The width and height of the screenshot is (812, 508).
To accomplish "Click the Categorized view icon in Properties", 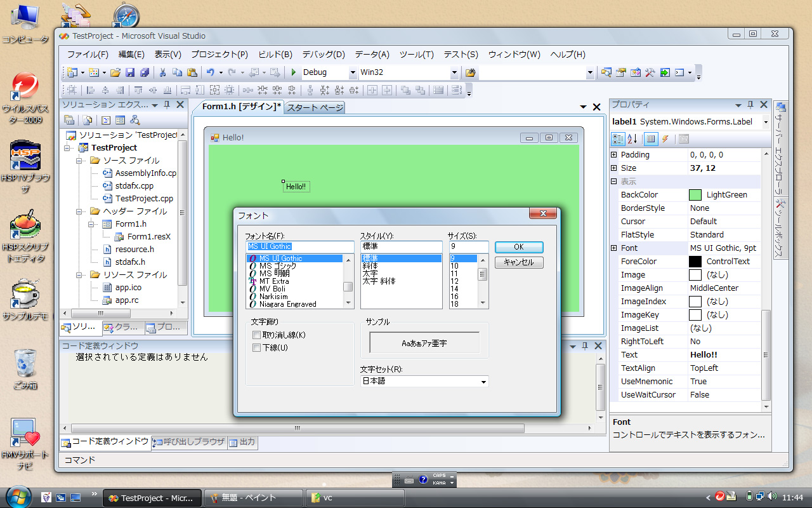I will tap(618, 139).
